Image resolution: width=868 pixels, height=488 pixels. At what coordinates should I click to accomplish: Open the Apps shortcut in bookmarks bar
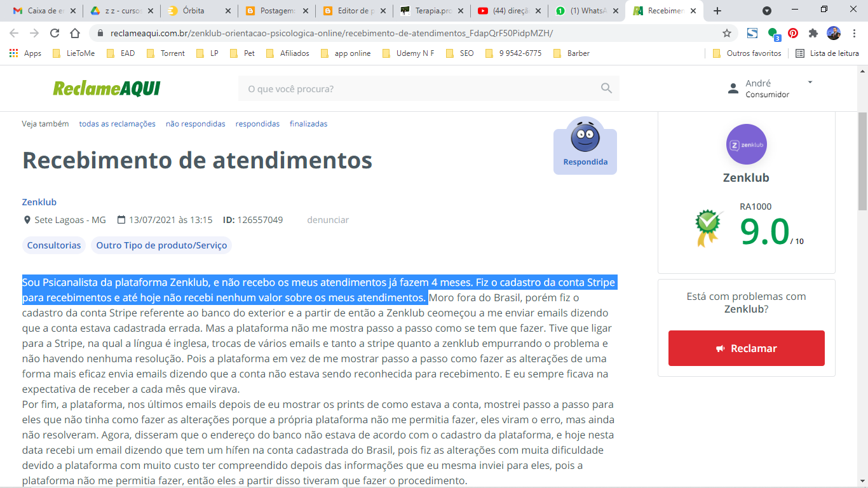tap(25, 53)
